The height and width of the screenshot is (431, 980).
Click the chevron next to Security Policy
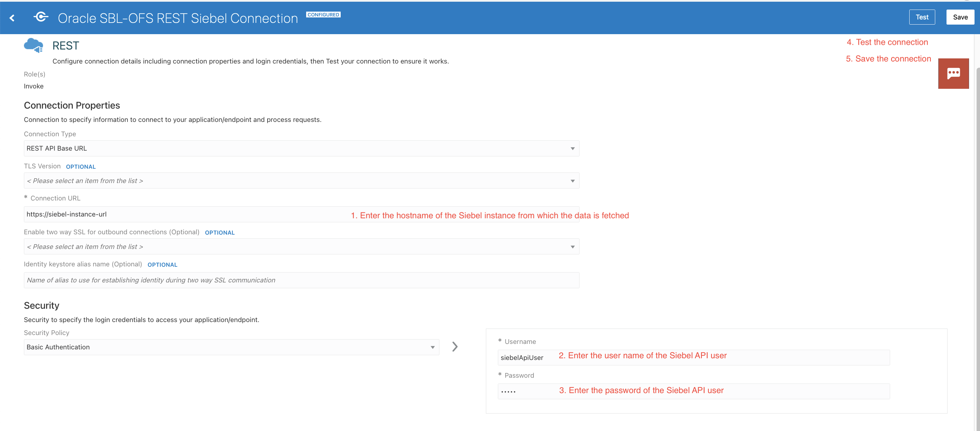click(454, 347)
